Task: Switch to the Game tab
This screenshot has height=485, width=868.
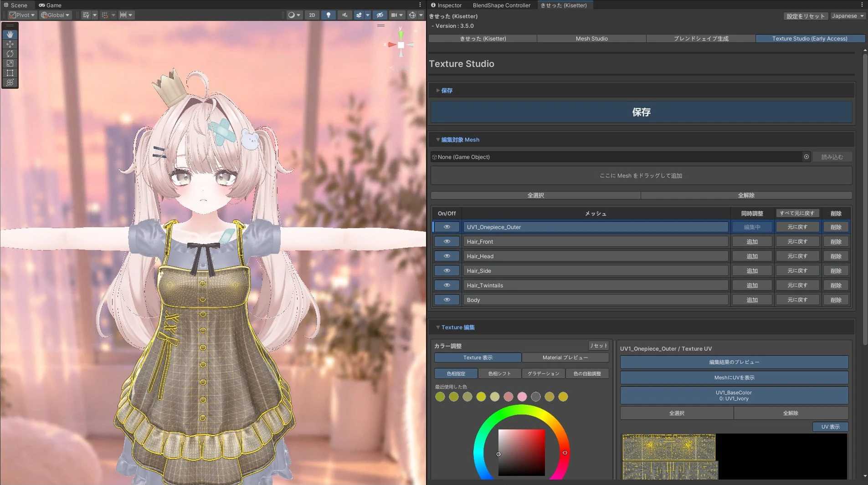Action: tap(50, 5)
